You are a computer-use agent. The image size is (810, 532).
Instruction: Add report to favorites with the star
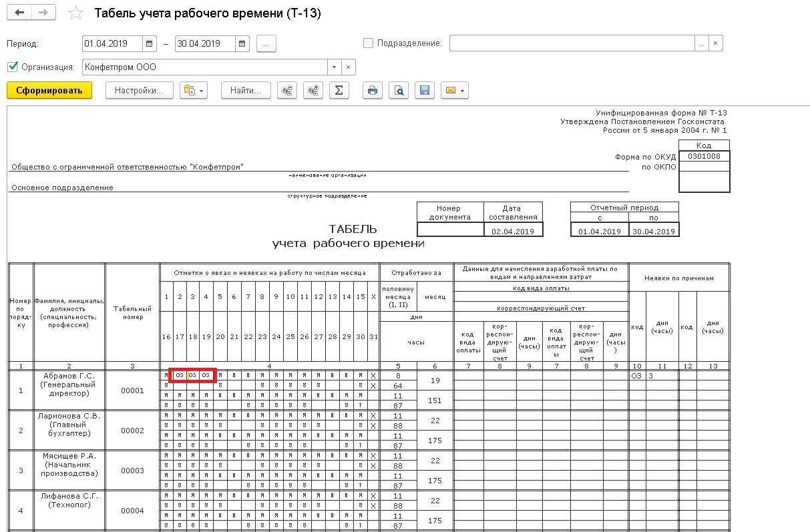pos(77,13)
